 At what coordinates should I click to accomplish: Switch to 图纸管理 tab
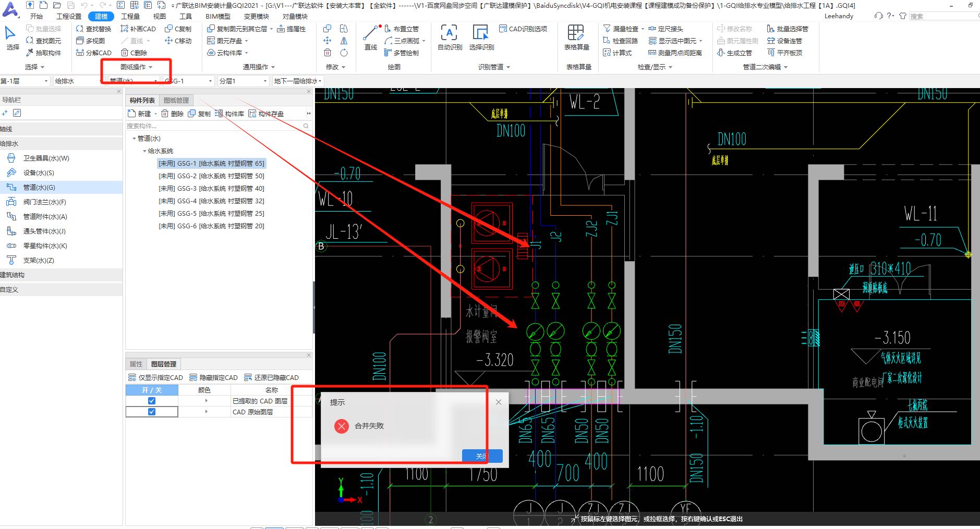click(176, 100)
